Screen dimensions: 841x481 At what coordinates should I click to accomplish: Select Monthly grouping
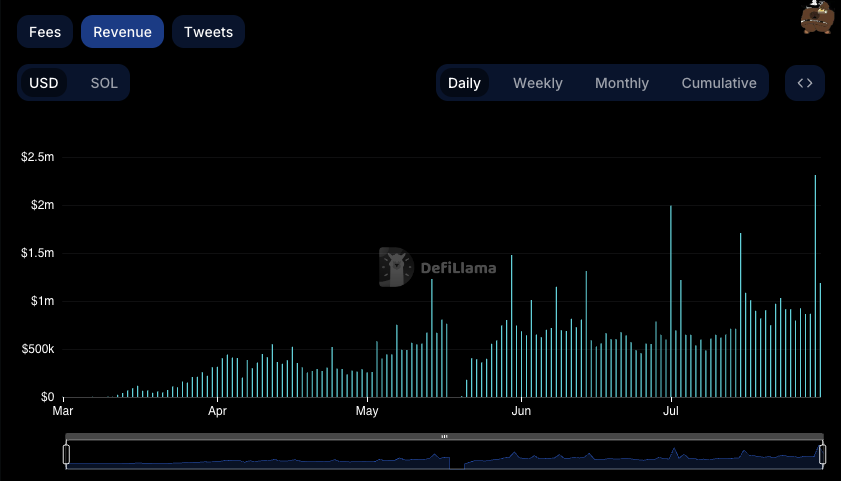coord(622,83)
